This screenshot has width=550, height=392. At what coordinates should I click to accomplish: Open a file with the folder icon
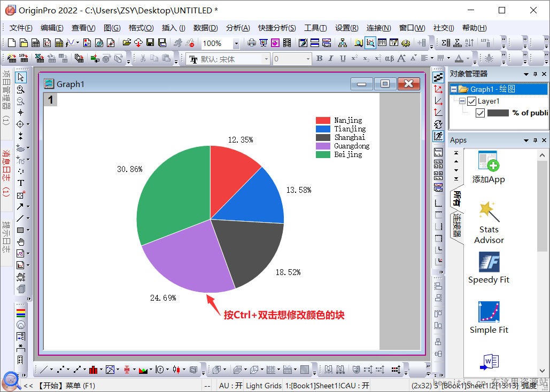tap(127, 43)
